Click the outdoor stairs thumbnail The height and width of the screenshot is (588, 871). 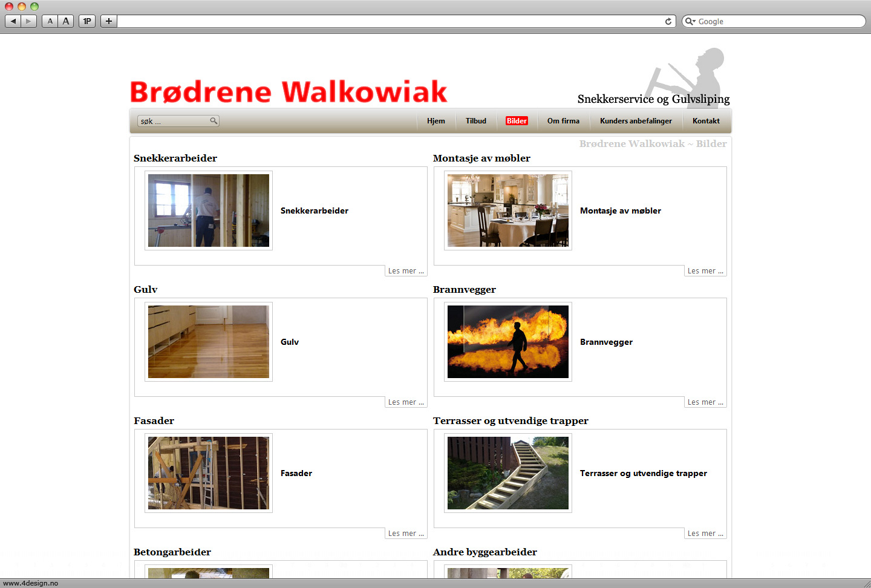[508, 473]
